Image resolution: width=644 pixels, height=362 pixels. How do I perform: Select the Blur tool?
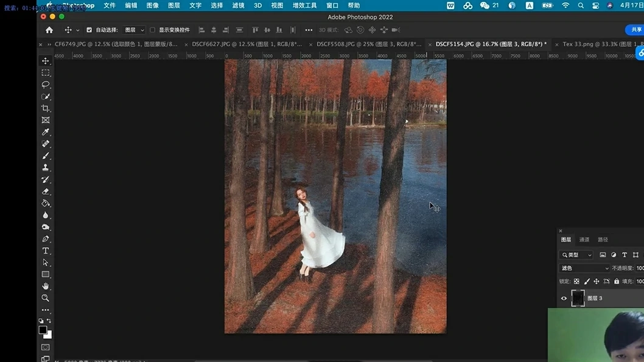coord(46,215)
